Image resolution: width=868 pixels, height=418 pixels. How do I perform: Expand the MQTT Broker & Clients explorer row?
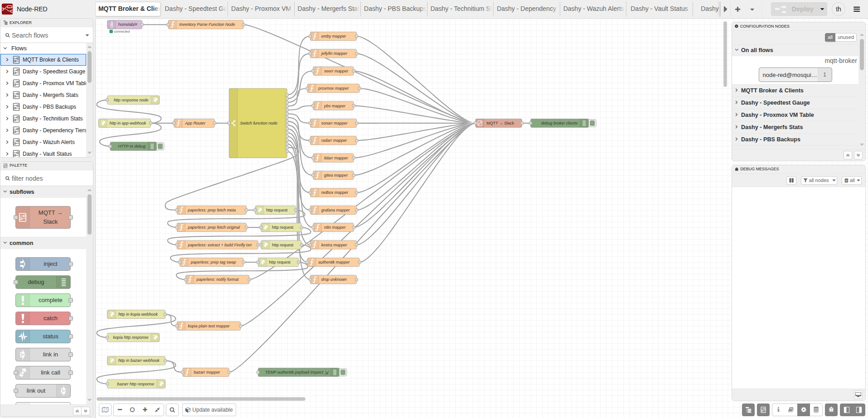tap(7, 60)
